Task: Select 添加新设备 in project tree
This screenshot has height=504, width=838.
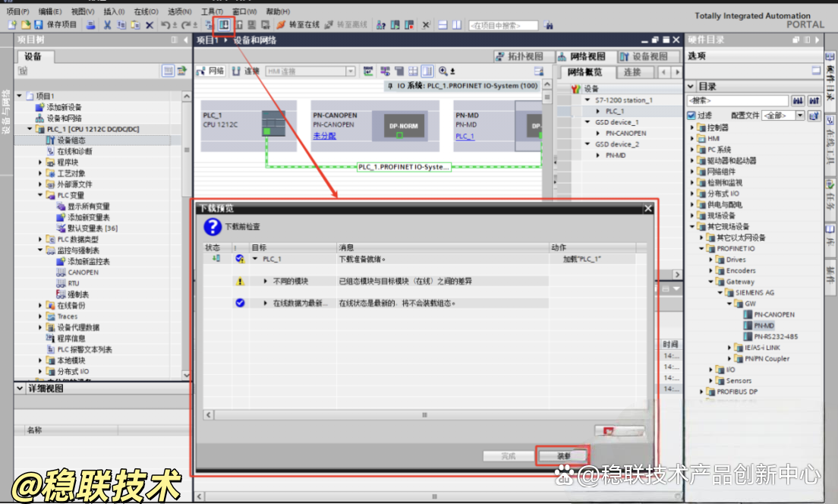Action: pos(63,107)
